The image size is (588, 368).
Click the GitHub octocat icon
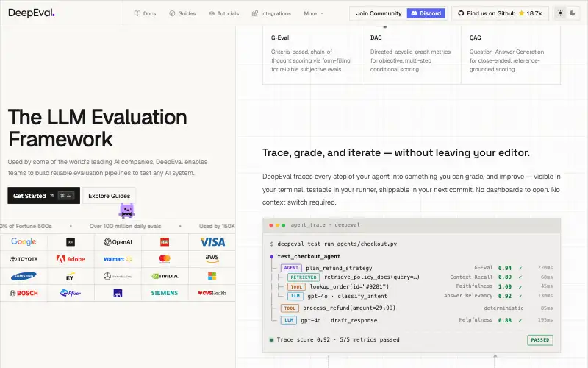461,13
